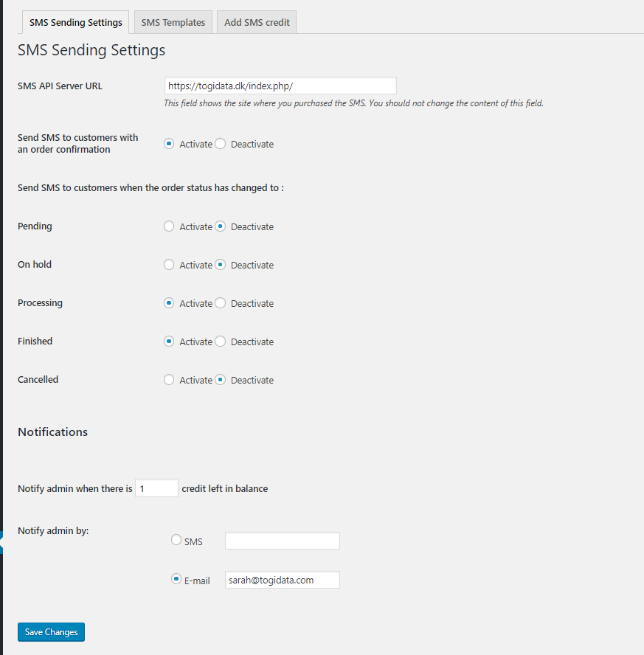Choose notify admin by SMS
Viewport: 644px width, 655px height.
pyautogui.click(x=176, y=540)
